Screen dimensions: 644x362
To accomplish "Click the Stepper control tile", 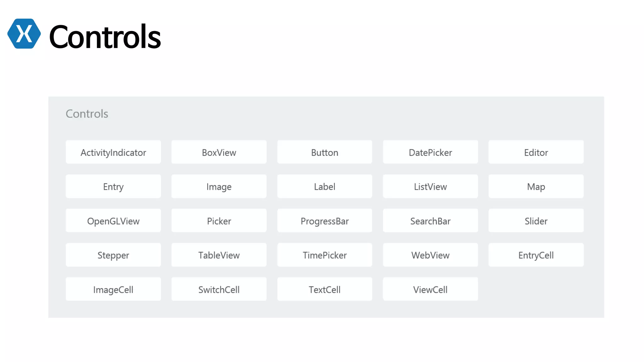I will (113, 255).
